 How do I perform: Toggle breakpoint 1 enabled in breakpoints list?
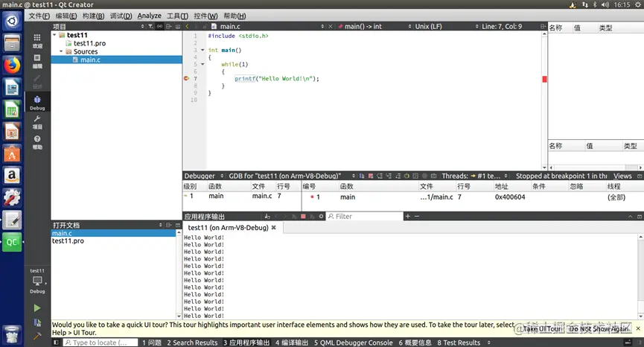312,197
